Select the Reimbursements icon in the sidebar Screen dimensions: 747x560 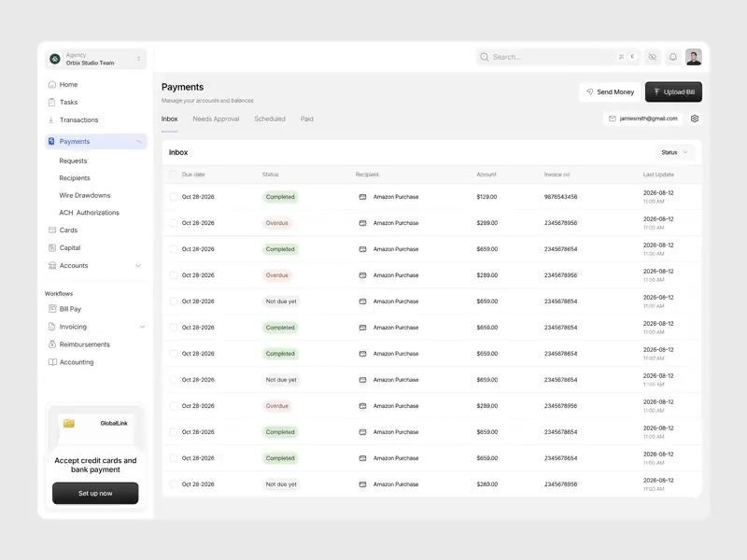[53, 344]
